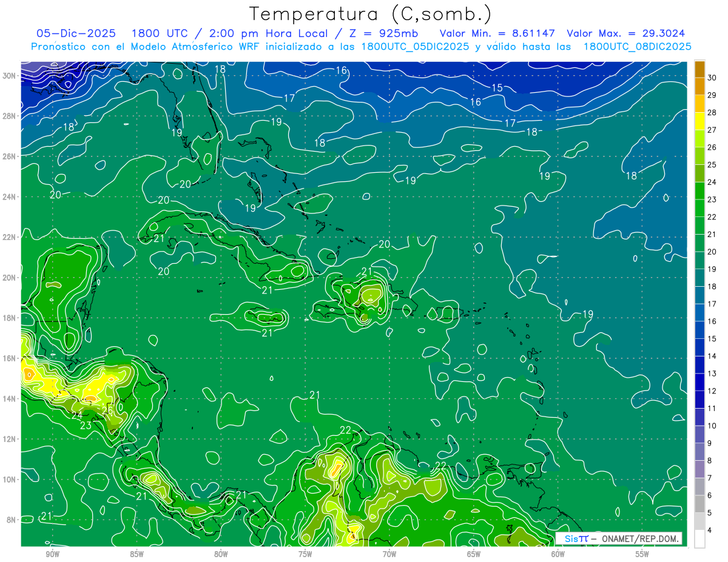Click the legend tick value 30
Screen dimensions: 728x562
click(x=712, y=78)
